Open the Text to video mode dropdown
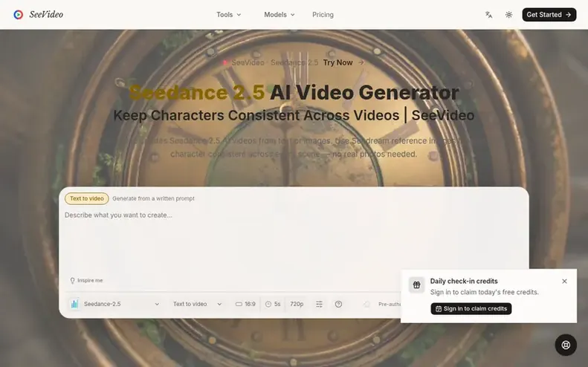The width and height of the screenshot is (588, 367). click(197, 304)
